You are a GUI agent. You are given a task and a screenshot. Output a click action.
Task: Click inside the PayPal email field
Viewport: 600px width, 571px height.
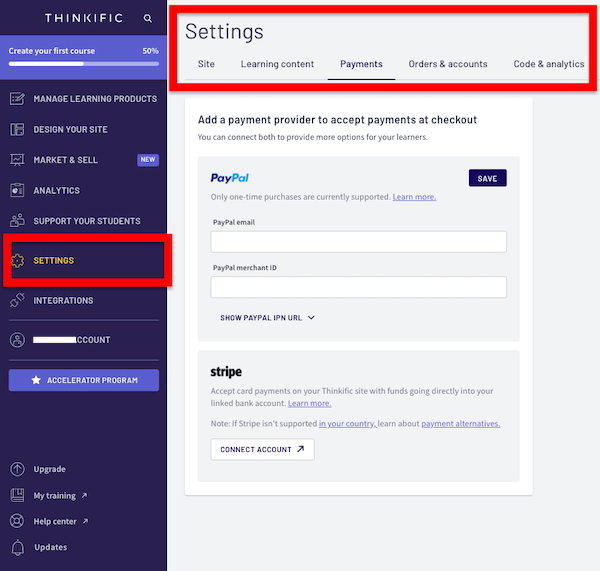(359, 241)
